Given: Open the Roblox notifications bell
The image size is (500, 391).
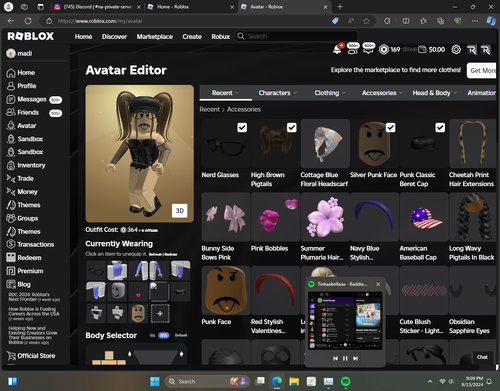Looking at the screenshot, I should (x=337, y=49).
